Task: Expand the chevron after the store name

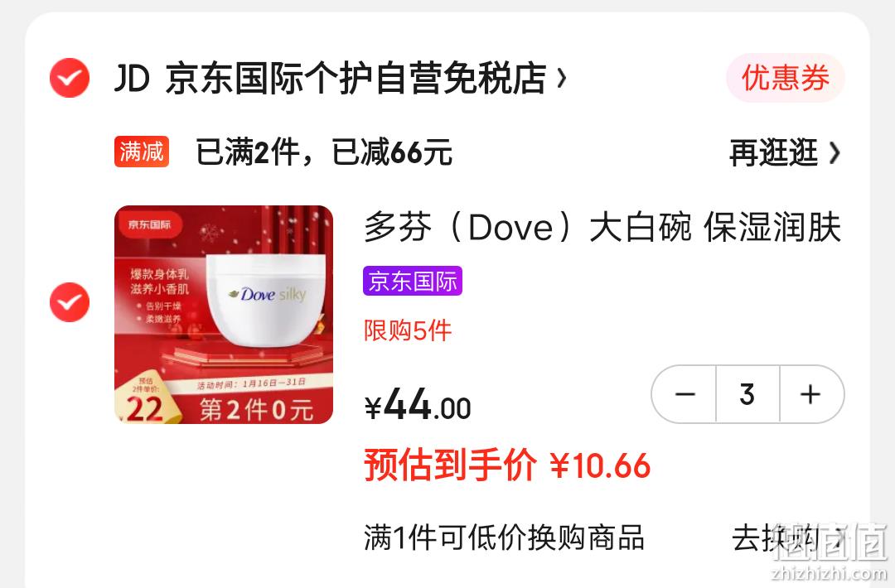Action: 561,78
